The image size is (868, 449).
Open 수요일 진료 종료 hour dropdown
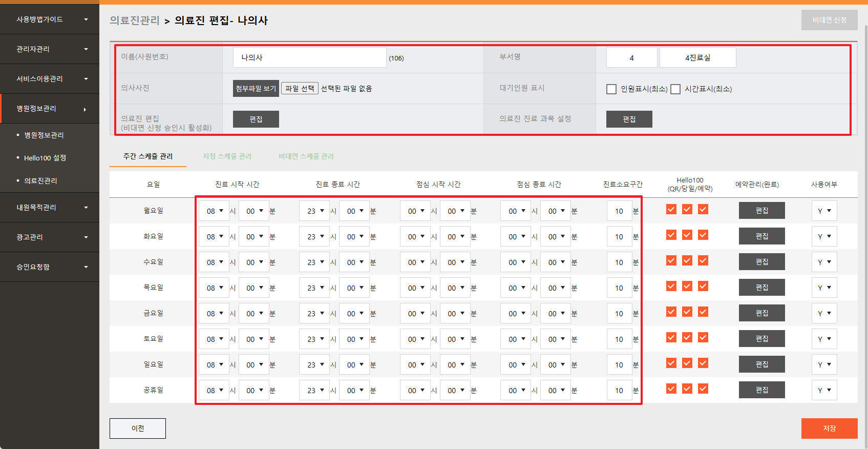click(315, 262)
